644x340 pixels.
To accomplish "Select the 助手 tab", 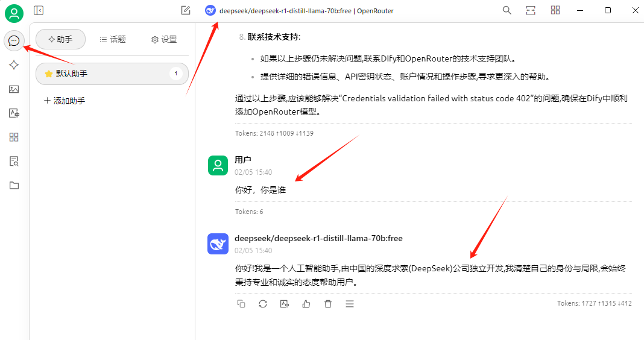I will point(60,39).
